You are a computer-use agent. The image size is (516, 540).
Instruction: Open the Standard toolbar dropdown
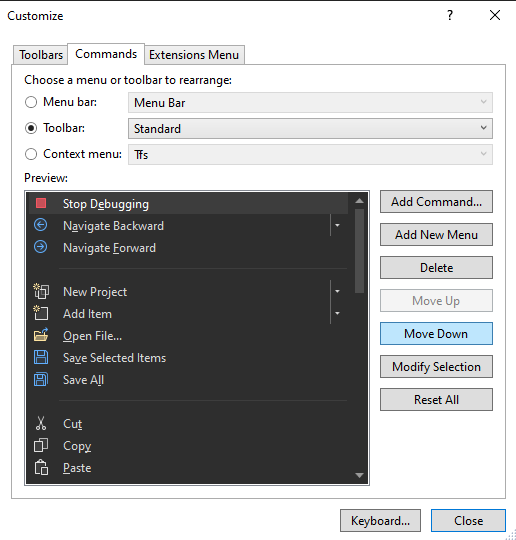[x=310, y=128]
